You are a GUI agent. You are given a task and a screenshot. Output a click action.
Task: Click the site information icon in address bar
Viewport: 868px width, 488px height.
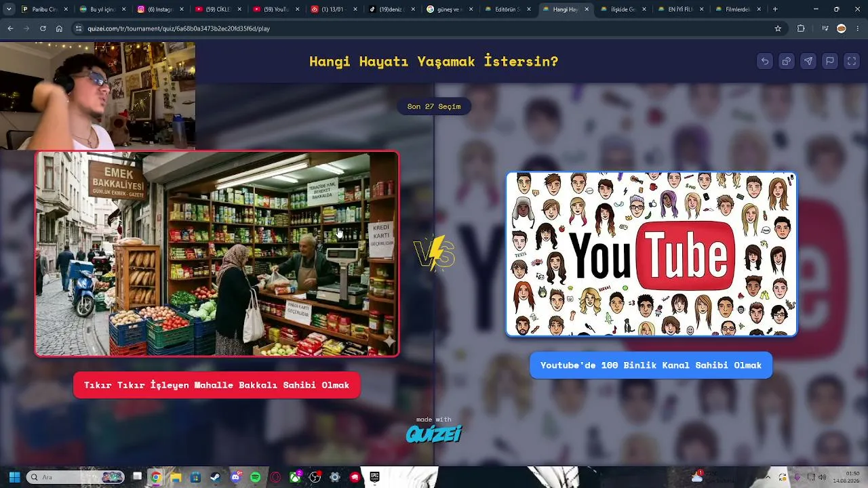[x=79, y=28]
